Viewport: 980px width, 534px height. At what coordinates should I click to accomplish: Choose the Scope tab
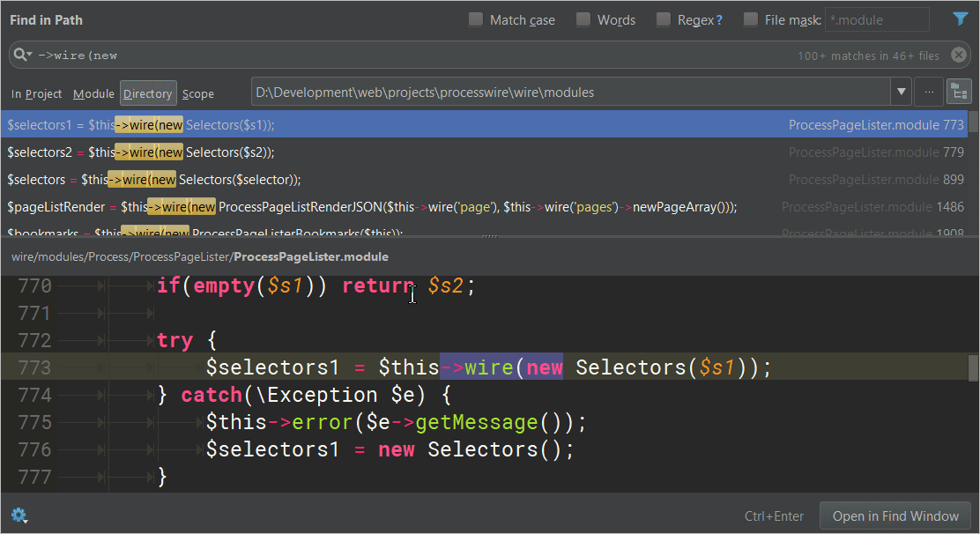pos(198,93)
